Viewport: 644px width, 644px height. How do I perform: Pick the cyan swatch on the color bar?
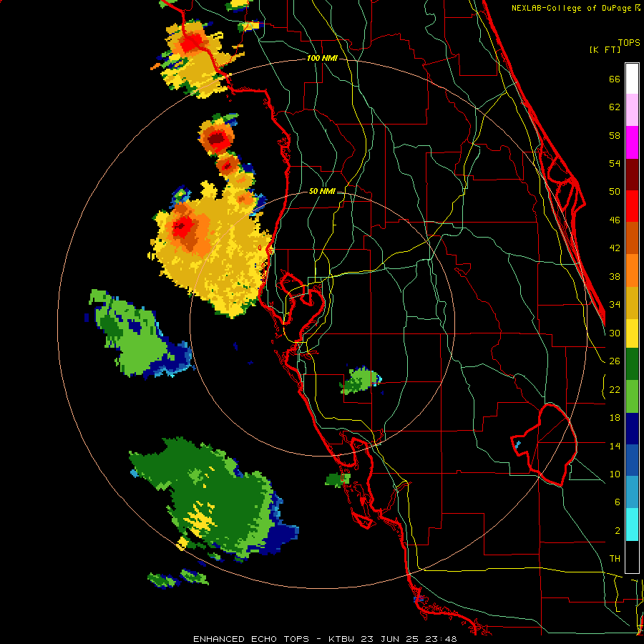click(x=632, y=525)
